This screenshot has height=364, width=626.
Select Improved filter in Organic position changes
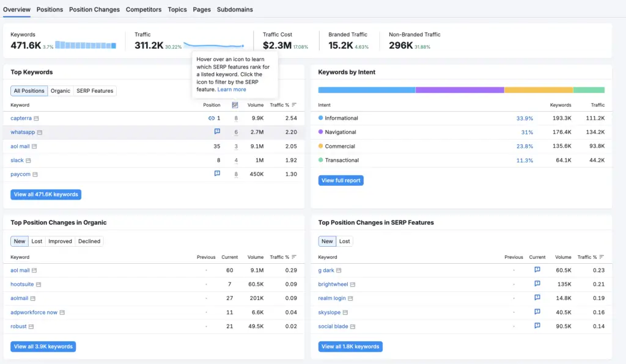(61, 241)
